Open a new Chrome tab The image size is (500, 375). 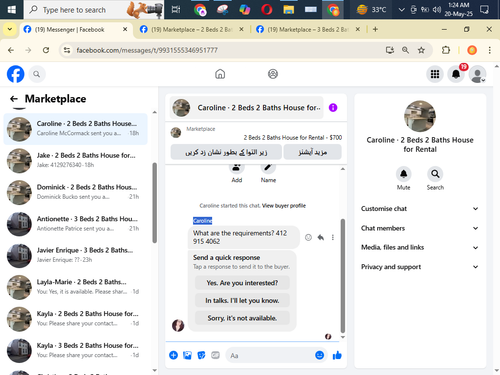pos(375,29)
